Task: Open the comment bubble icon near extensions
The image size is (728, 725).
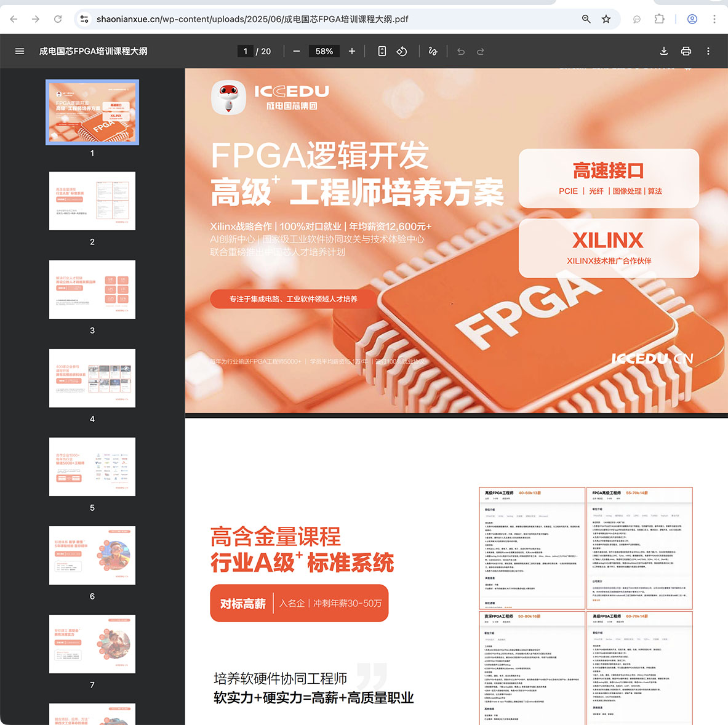Action: 636,19
